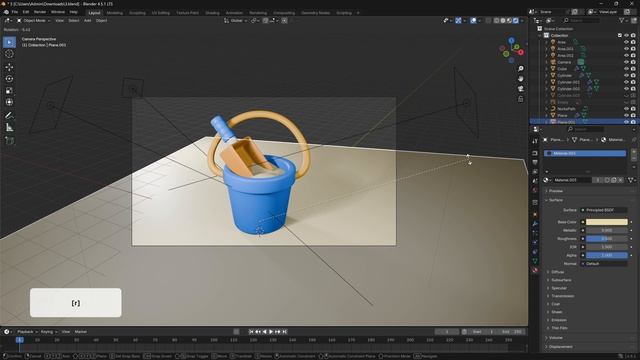
Task: Select the Move tool
Action: point(9,67)
